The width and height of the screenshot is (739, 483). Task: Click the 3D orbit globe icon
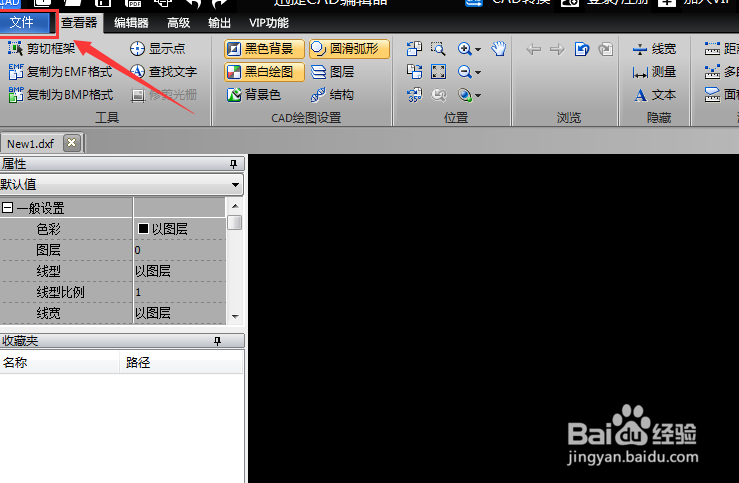coord(465,95)
